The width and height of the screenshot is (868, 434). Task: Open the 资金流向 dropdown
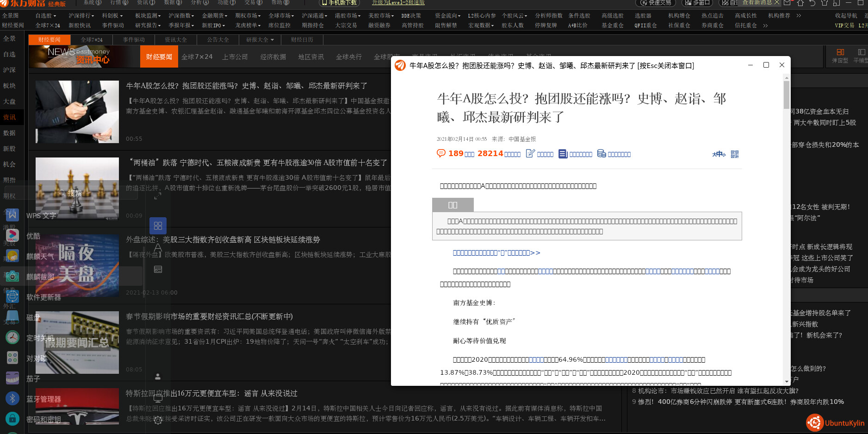pos(447,16)
